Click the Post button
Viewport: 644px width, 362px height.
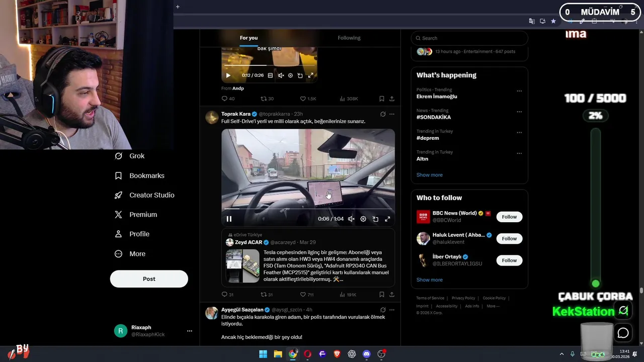point(149,279)
